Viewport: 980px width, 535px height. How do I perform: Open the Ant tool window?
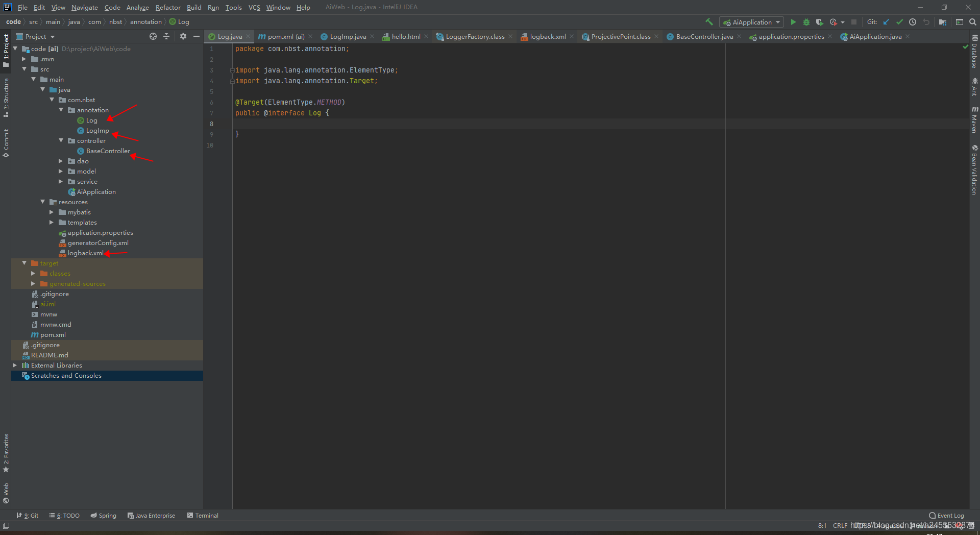tap(974, 86)
